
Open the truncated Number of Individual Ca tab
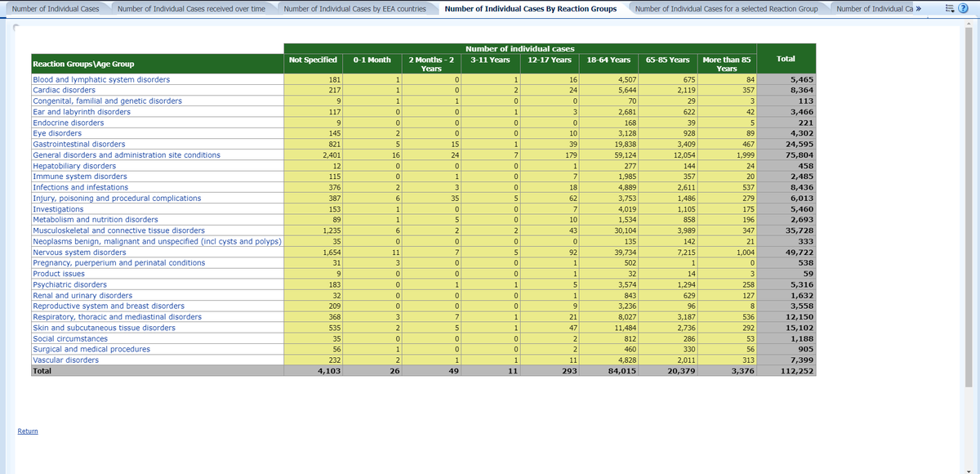click(873, 8)
